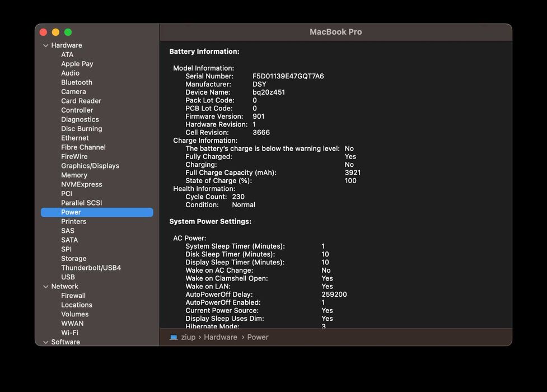Click Firmware Version value 901
This screenshot has width=547, height=392.
click(259, 116)
